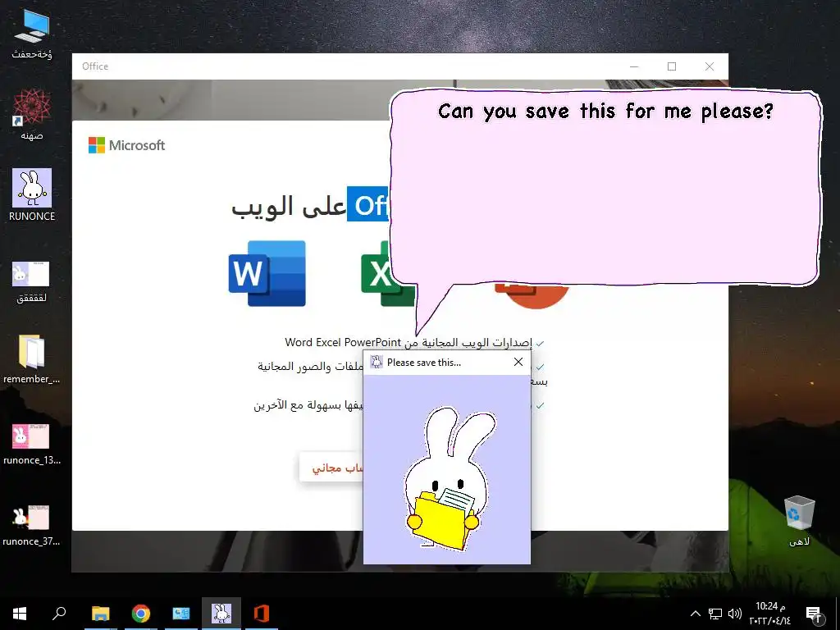
Task: Open volume control tray icon
Action: pos(735,614)
